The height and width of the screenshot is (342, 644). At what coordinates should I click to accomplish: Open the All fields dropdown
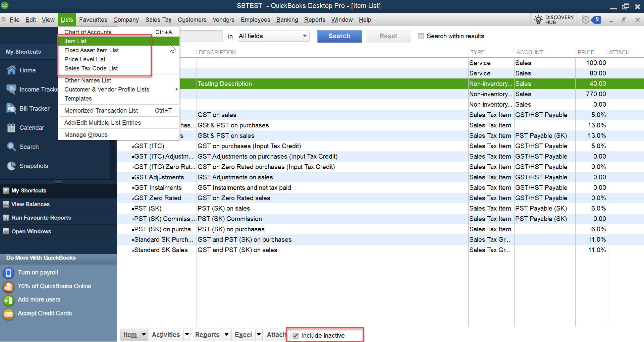273,36
